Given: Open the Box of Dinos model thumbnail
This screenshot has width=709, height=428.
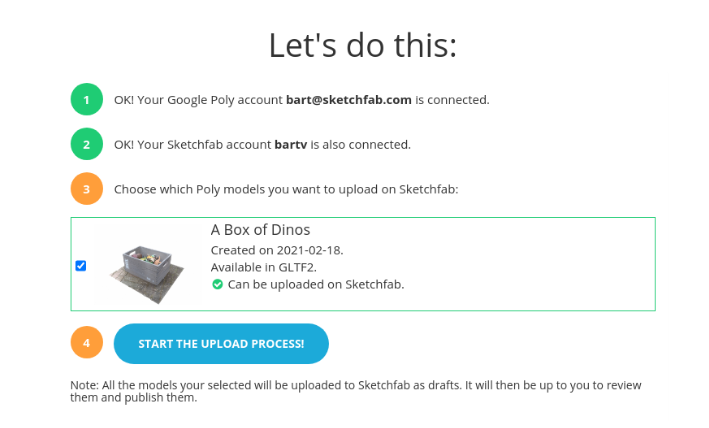Looking at the screenshot, I should coord(147,264).
